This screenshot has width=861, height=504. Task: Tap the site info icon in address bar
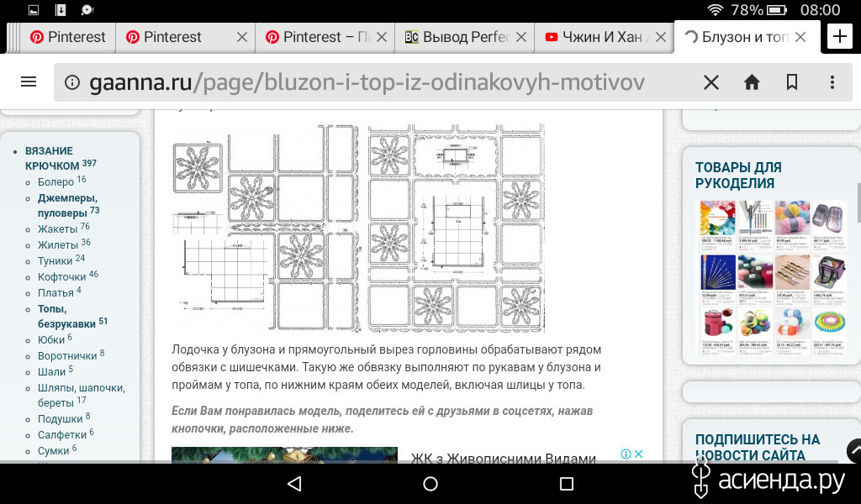click(x=72, y=82)
